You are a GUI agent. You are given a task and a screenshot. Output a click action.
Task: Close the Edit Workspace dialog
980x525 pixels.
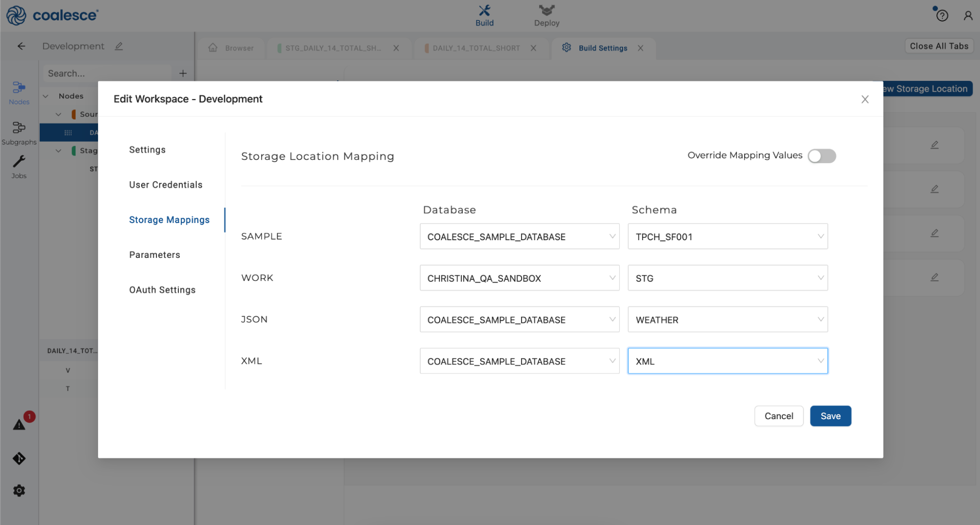point(865,100)
